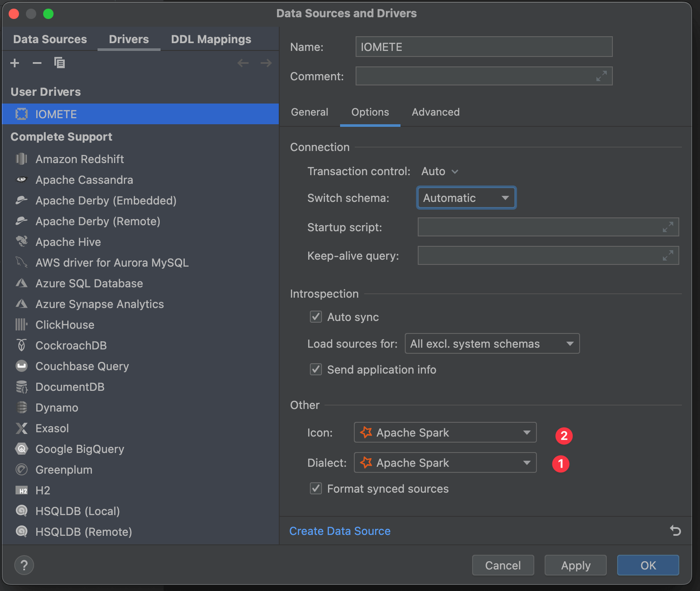Click the Azure Synapse Analytics icon
700x591 pixels.
22,304
